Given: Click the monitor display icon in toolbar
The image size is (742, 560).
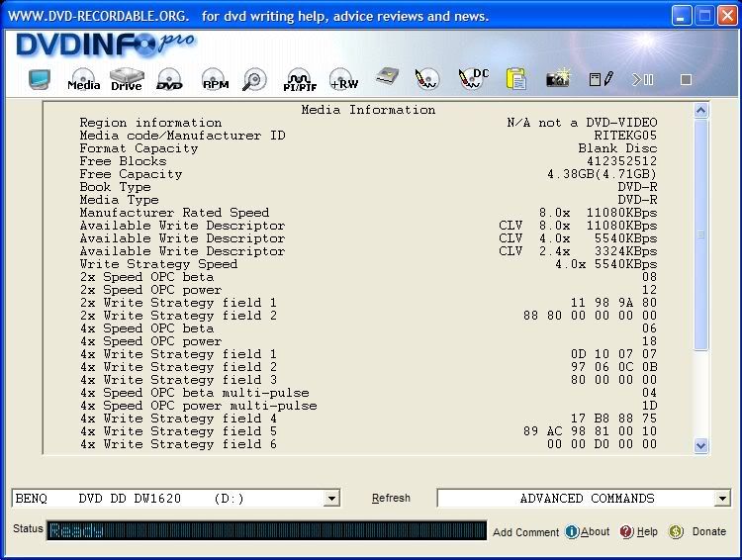Looking at the screenshot, I should 40,79.
